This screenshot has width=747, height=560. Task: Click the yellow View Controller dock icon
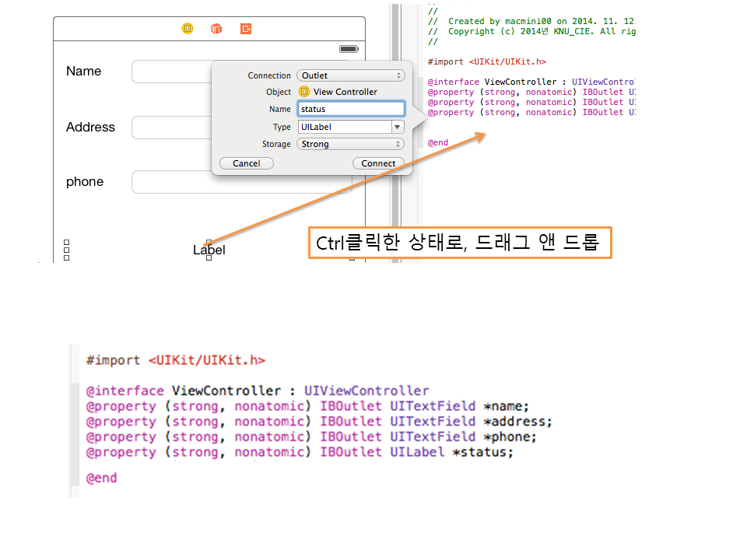[x=188, y=29]
